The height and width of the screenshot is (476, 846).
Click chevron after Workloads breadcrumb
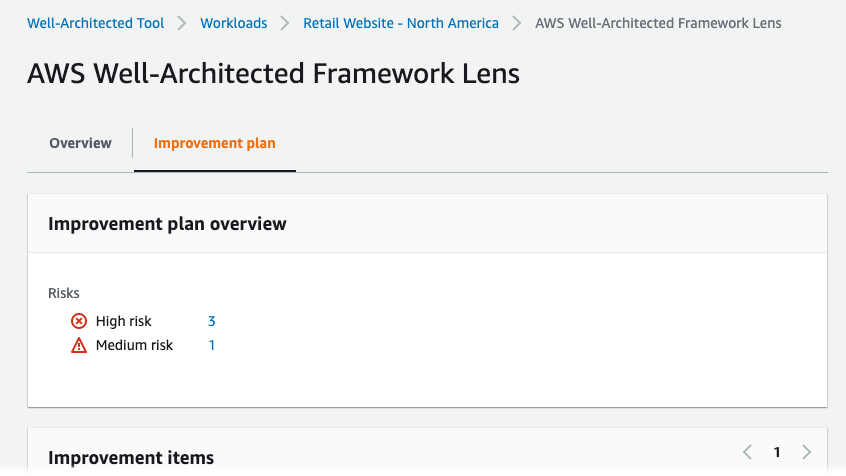285,23
